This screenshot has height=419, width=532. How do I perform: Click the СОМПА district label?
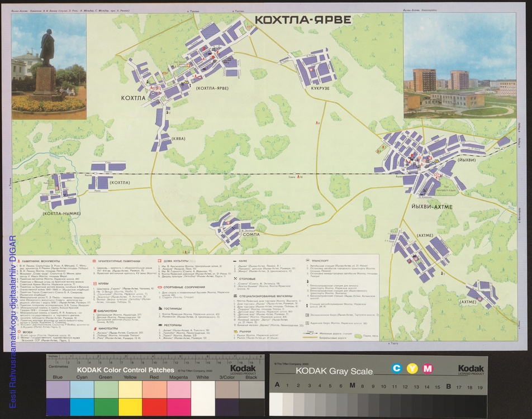pos(251,234)
